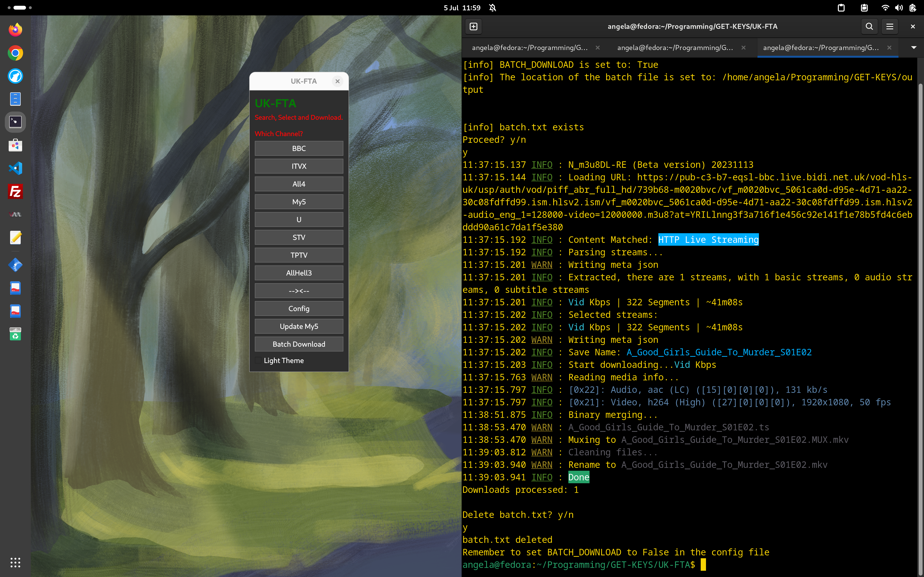
Task: Launch Firefox from the dock
Action: click(15, 30)
